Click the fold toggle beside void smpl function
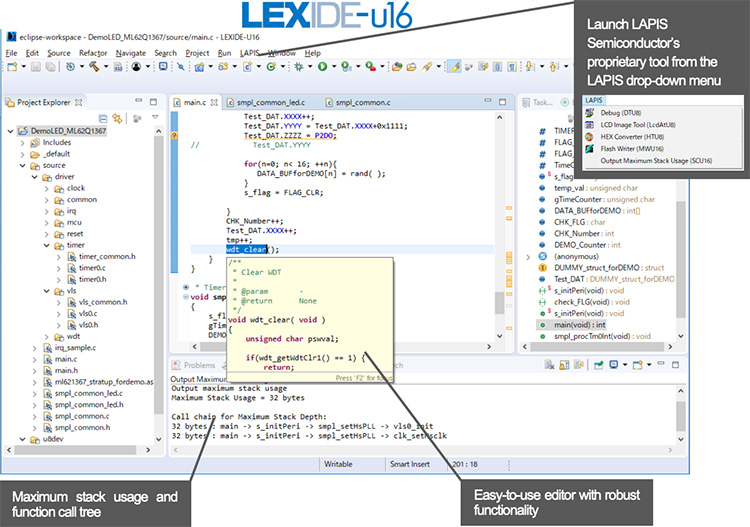Screen dimensions: 750x527 click(x=186, y=297)
